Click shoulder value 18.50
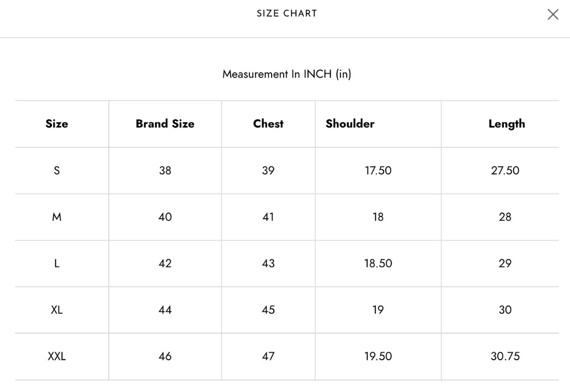Screen dimensions: 570x392 tap(378, 263)
